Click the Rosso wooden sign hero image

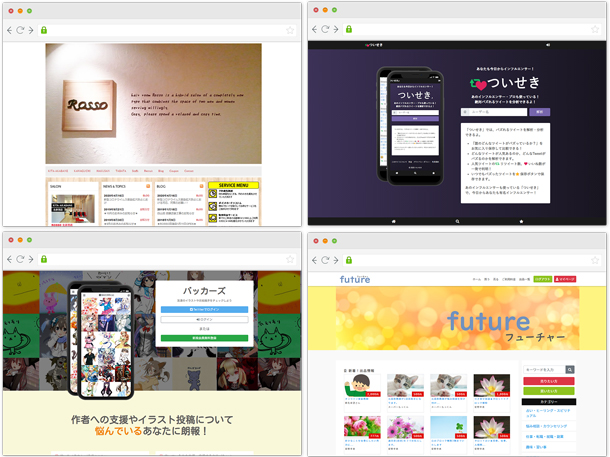pos(153,103)
